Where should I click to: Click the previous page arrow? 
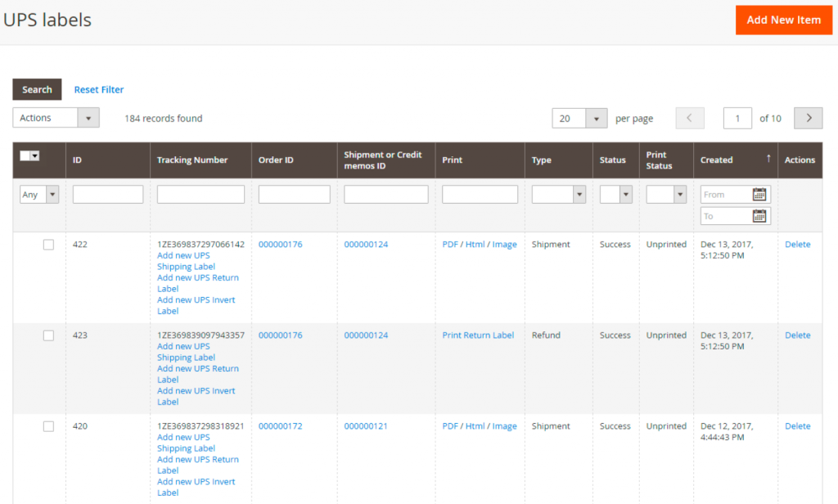[x=690, y=118]
